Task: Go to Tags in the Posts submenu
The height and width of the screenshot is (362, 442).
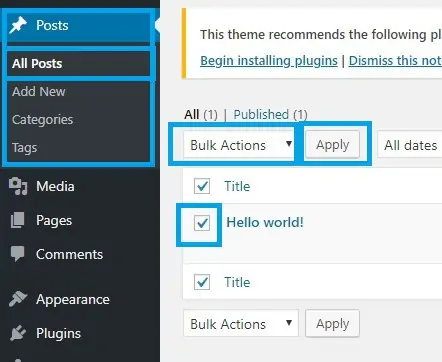Action: click(24, 148)
